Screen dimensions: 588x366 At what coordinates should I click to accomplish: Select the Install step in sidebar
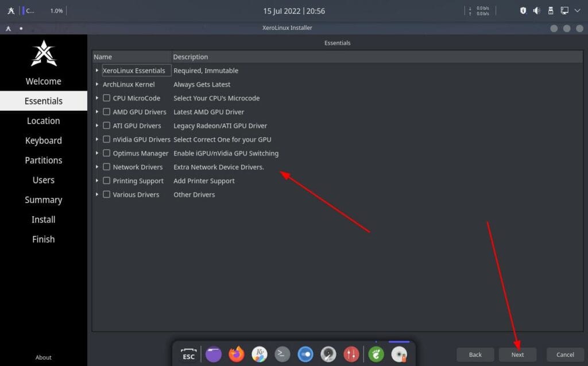pyautogui.click(x=44, y=220)
